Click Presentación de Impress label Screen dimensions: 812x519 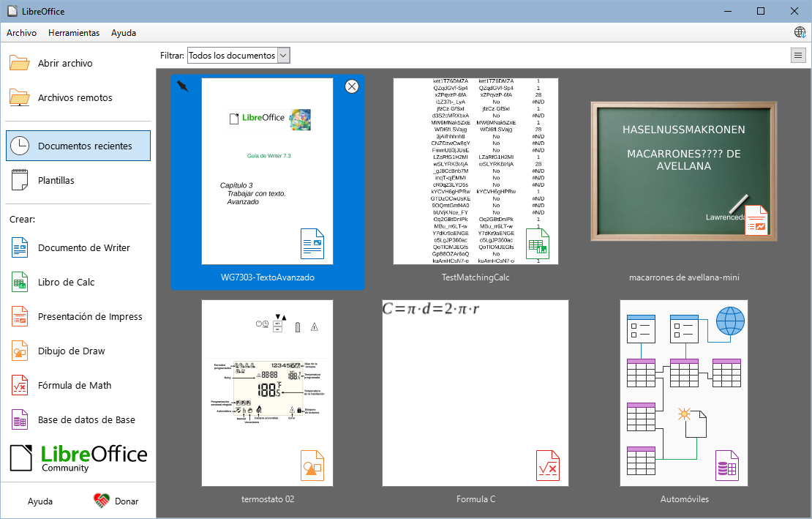[90, 316]
